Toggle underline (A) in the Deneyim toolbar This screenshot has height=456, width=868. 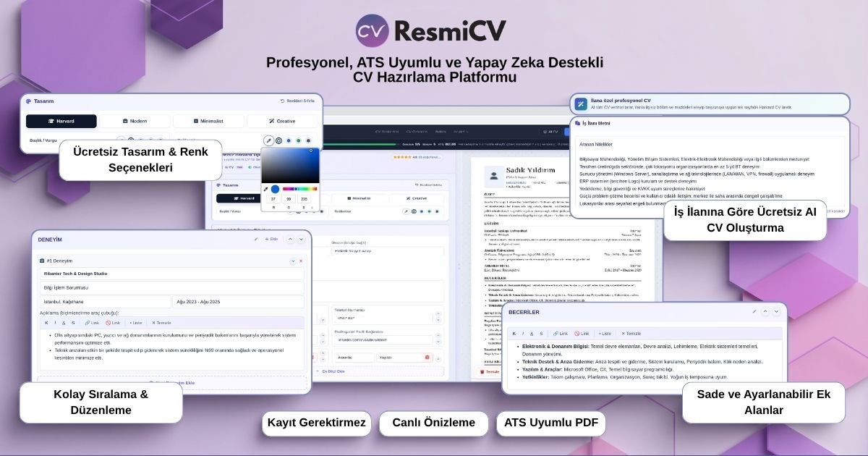point(64,323)
